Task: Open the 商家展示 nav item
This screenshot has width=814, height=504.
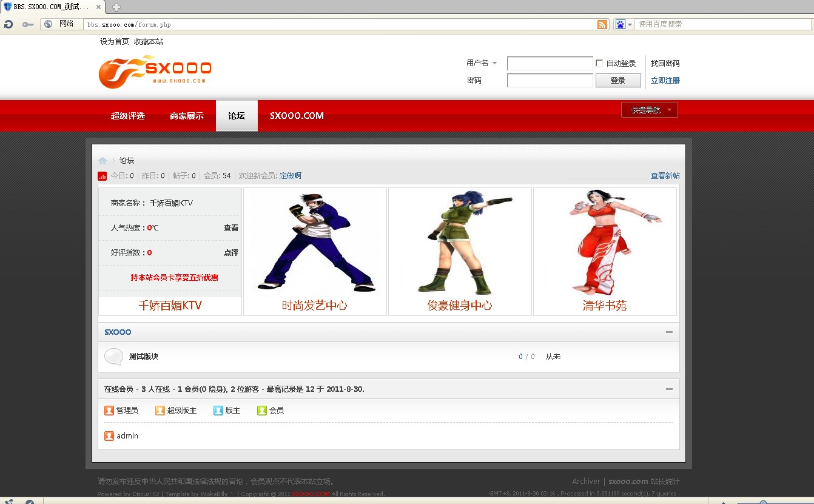Action: coord(187,116)
